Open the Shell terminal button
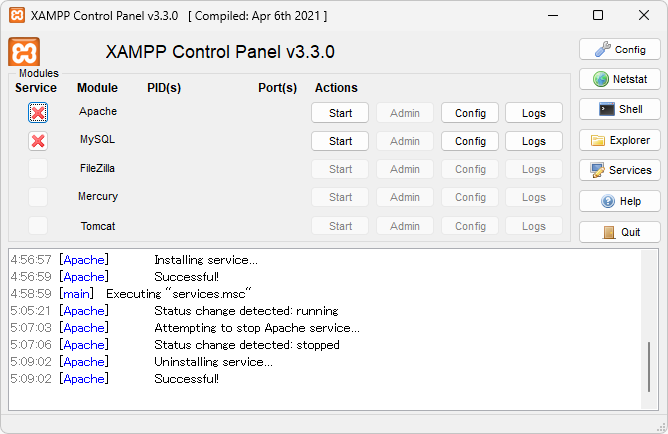The height and width of the screenshot is (434, 668). click(619, 109)
